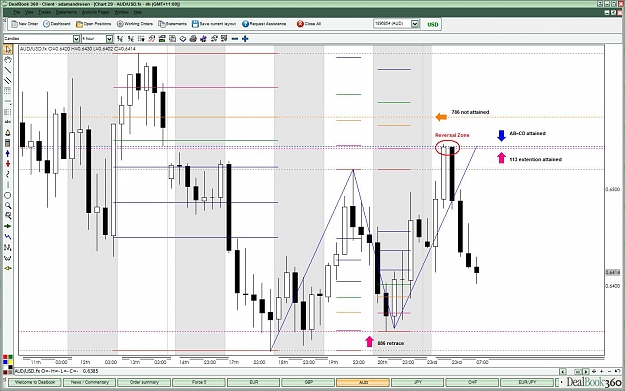
Task: Switch to the EUR tab
Action: 254,382
